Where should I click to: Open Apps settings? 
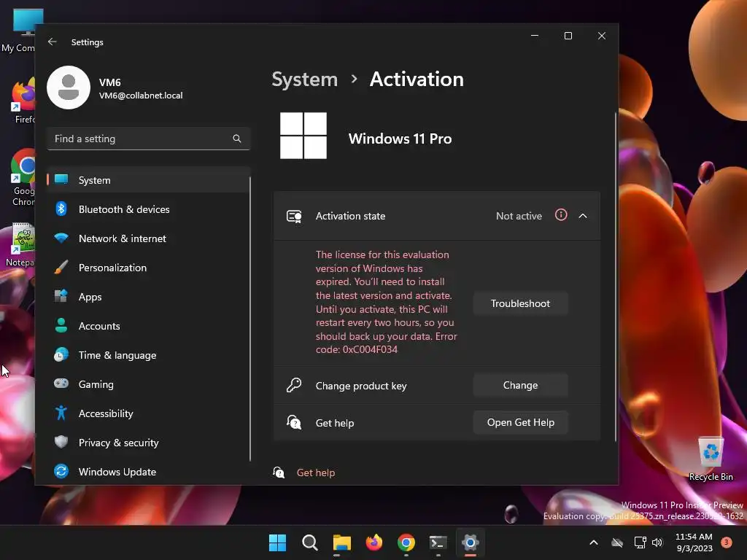click(x=149, y=297)
